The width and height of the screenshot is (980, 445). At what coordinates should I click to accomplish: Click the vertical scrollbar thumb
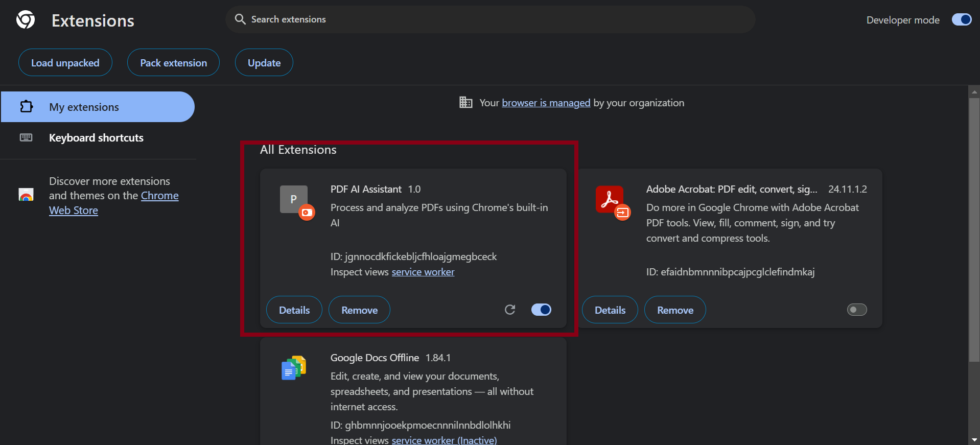coord(974,230)
